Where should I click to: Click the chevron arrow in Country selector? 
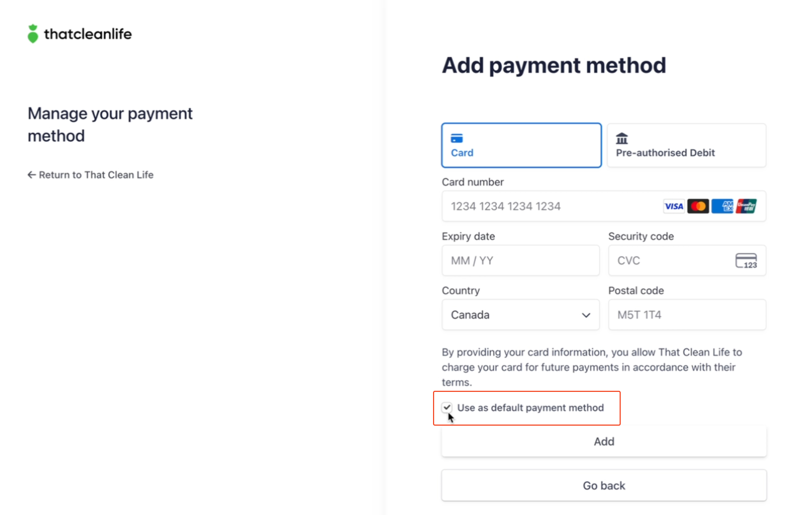[586, 315]
